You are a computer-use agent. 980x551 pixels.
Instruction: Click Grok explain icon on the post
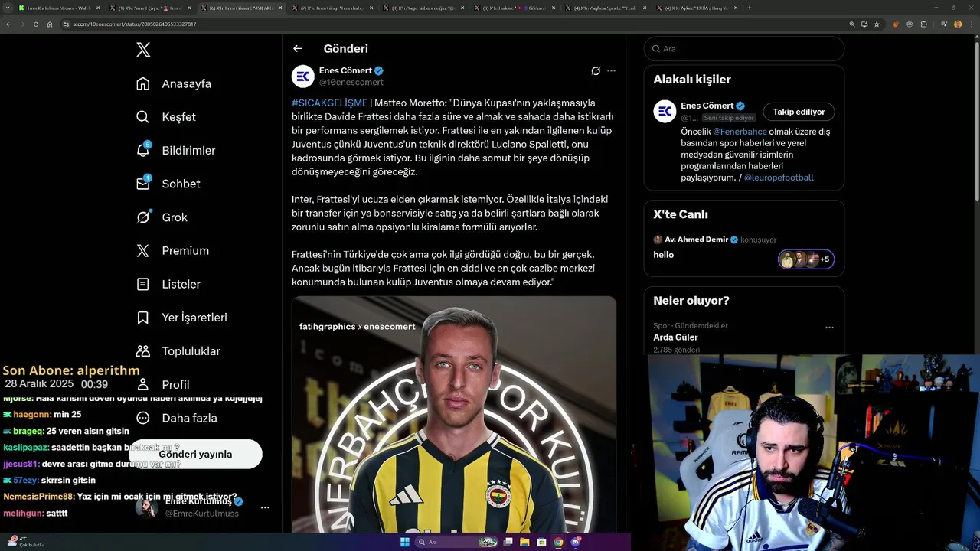click(x=596, y=70)
